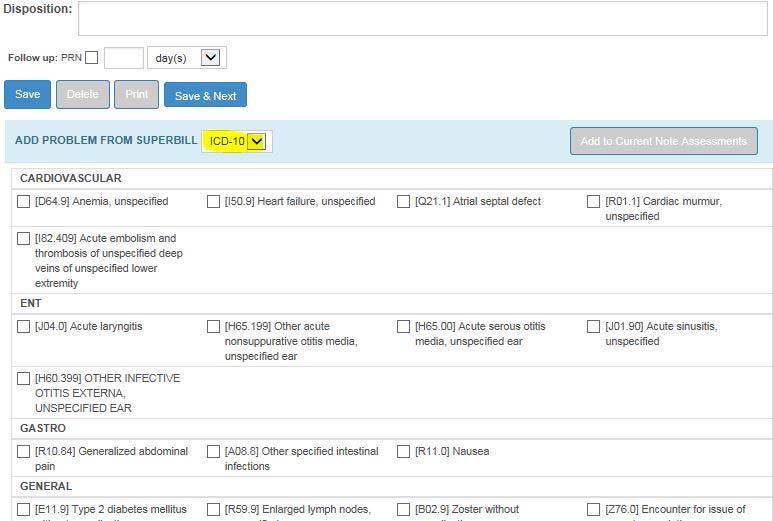Enable Cardiac murmur, unspecified R01.1
This screenshot has width=773, height=521.
(594, 202)
